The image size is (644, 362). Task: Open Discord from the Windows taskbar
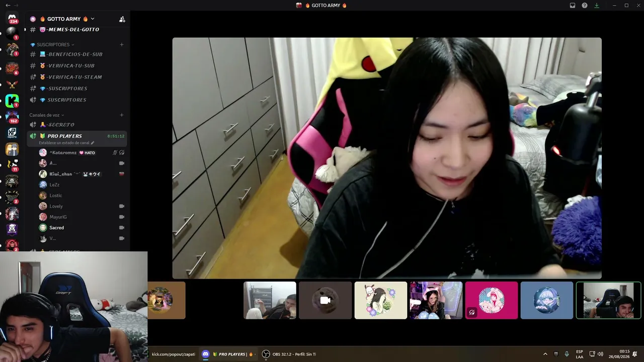pyautogui.click(x=228, y=354)
